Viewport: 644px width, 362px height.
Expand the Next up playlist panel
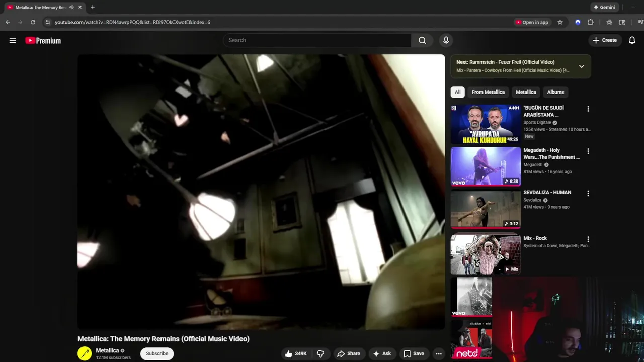(582, 66)
